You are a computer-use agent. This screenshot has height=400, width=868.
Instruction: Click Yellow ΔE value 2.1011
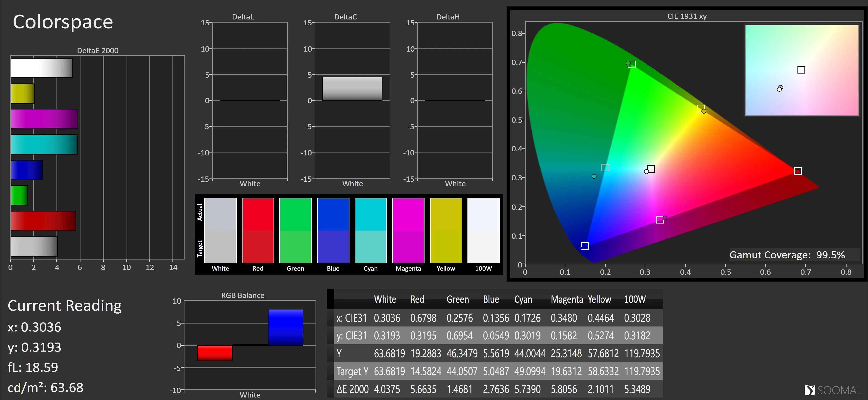pos(601,389)
